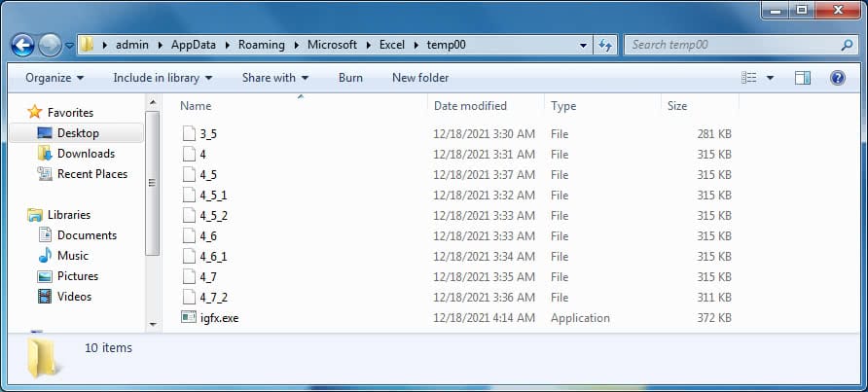The image size is (868, 392).
Task: Open the address bar history dropdown
Action: 583,45
